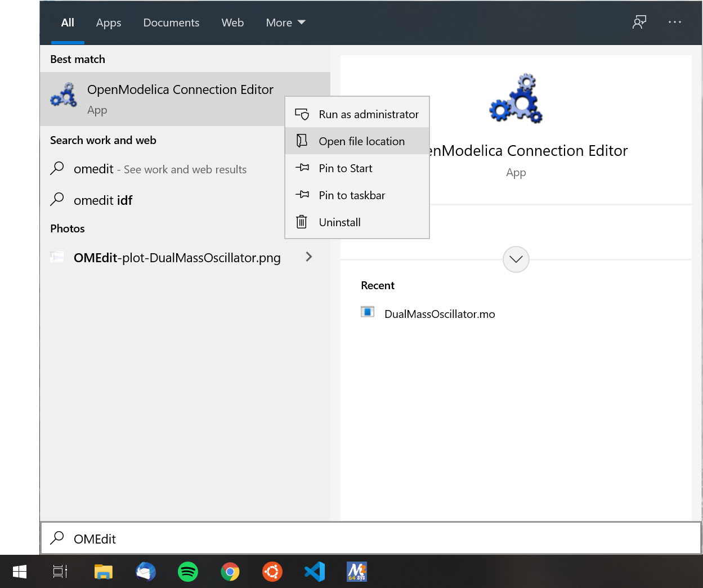The height and width of the screenshot is (588, 703).
Task: Uninstall the OpenModelica app
Action: (x=339, y=222)
